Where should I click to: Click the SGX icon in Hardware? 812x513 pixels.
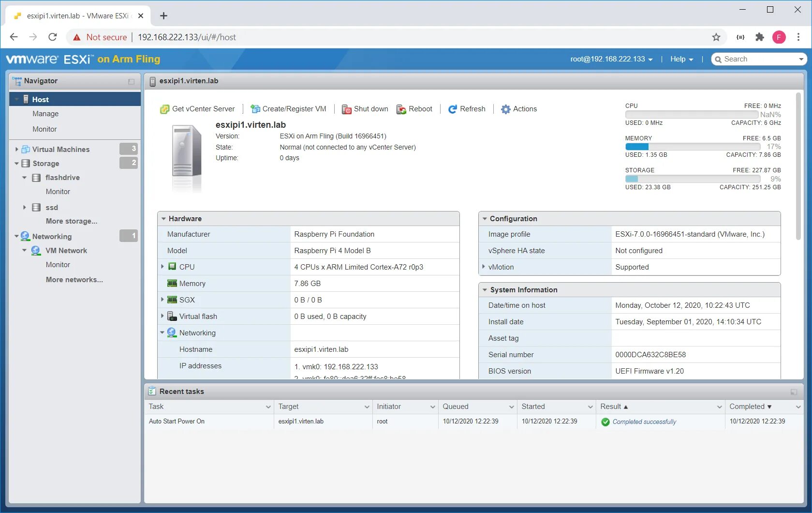tap(172, 300)
